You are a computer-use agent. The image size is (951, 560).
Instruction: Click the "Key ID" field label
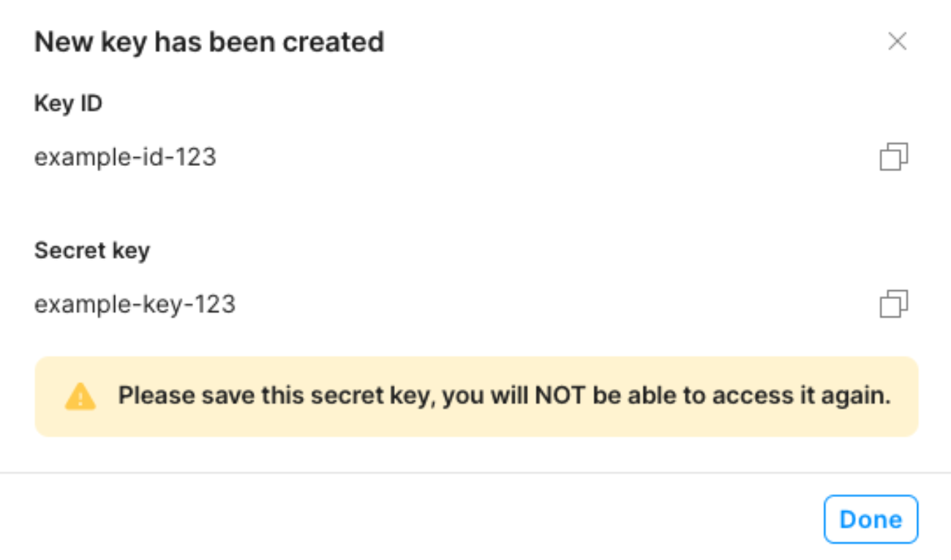click(68, 104)
